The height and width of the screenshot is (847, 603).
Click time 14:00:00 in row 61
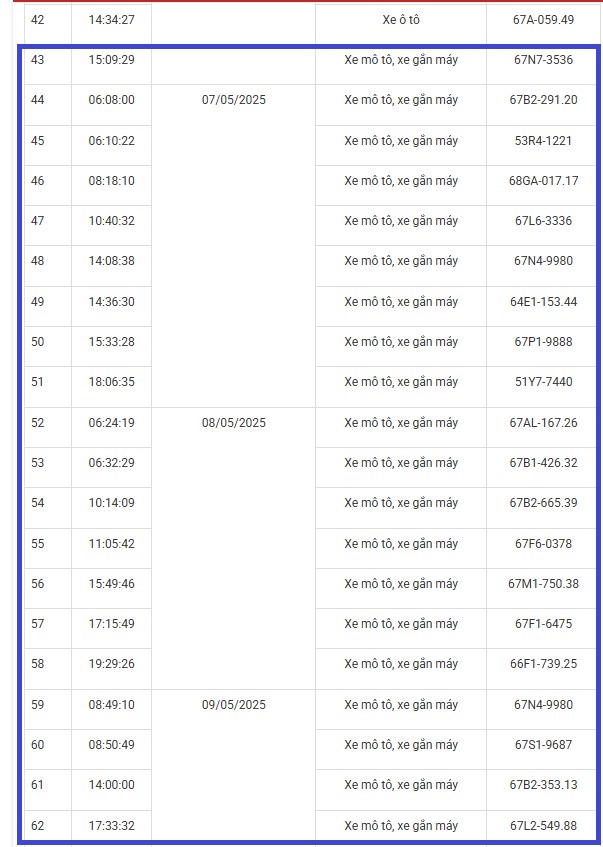(x=112, y=785)
